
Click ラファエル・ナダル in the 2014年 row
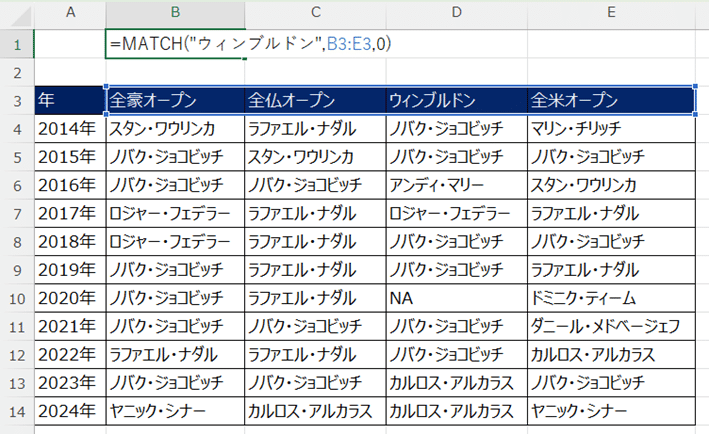(x=316, y=129)
